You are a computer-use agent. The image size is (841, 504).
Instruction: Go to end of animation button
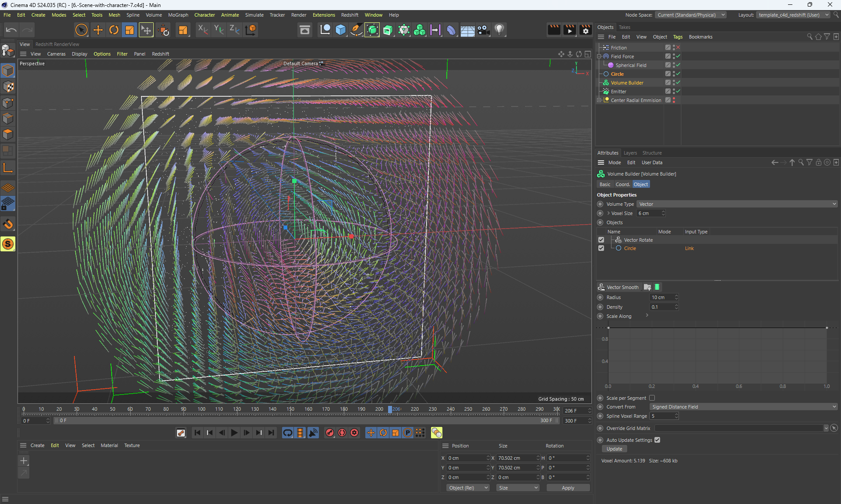tap(272, 433)
